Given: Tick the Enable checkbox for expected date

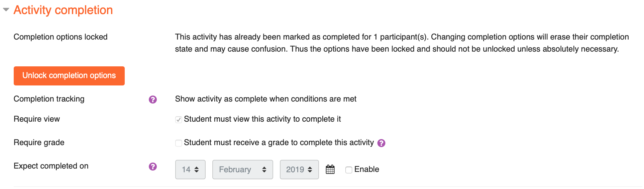Looking at the screenshot, I should click(x=349, y=170).
